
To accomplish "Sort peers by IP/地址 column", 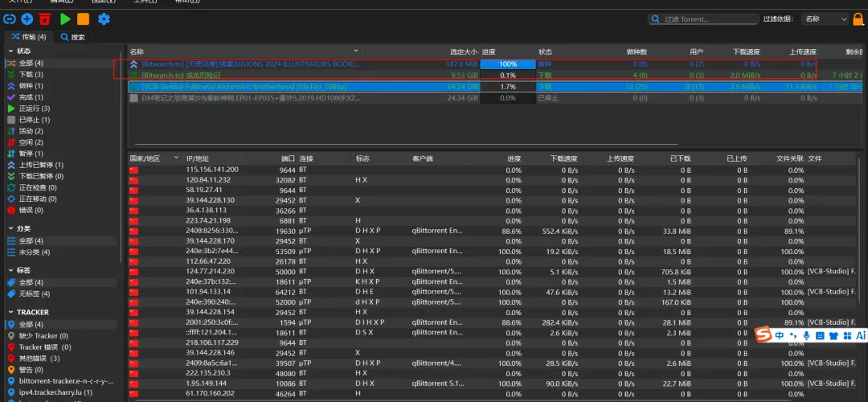I will (x=212, y=158).
